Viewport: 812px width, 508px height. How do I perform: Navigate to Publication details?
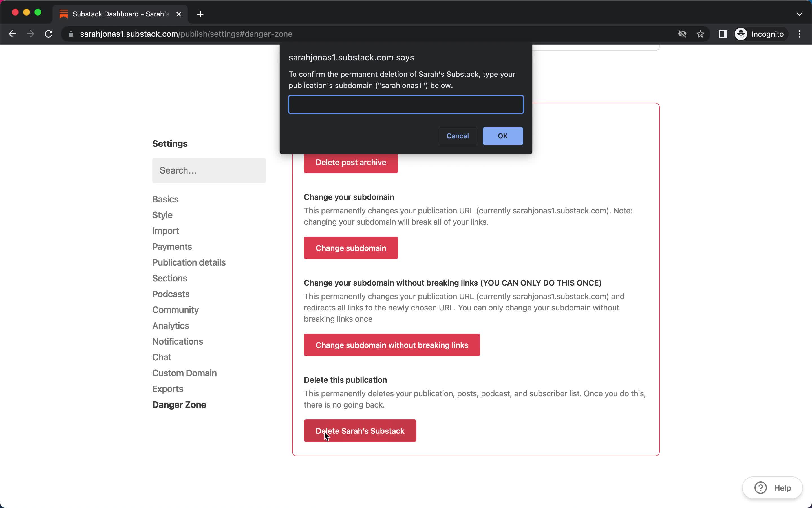pos(189,262)
